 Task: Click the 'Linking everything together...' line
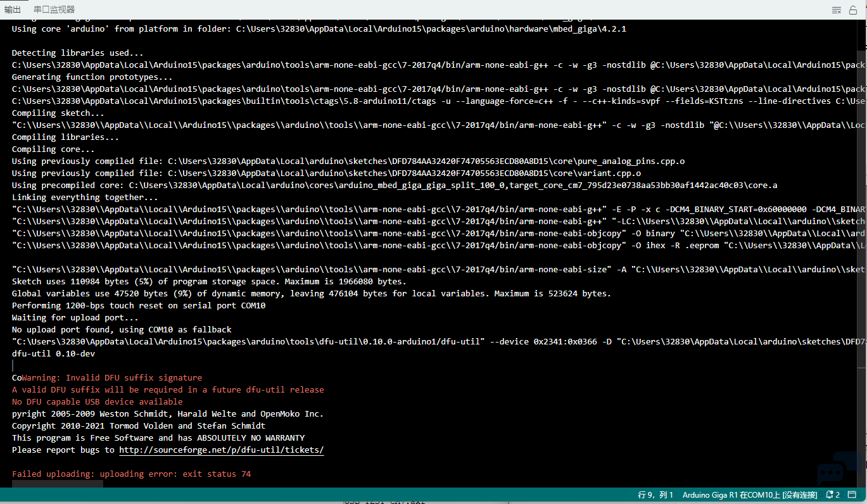pyautogui.click(x=85, y=198)
